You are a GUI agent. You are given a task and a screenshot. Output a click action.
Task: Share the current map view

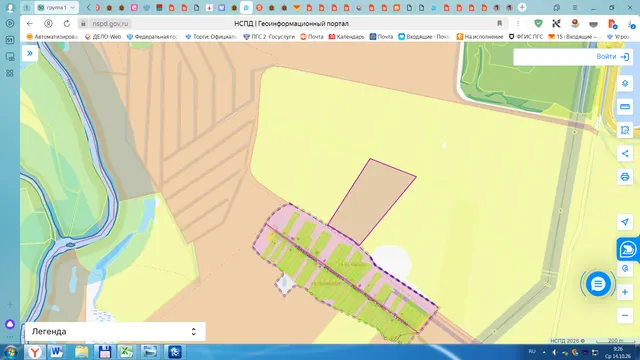[x=625, y=153]
